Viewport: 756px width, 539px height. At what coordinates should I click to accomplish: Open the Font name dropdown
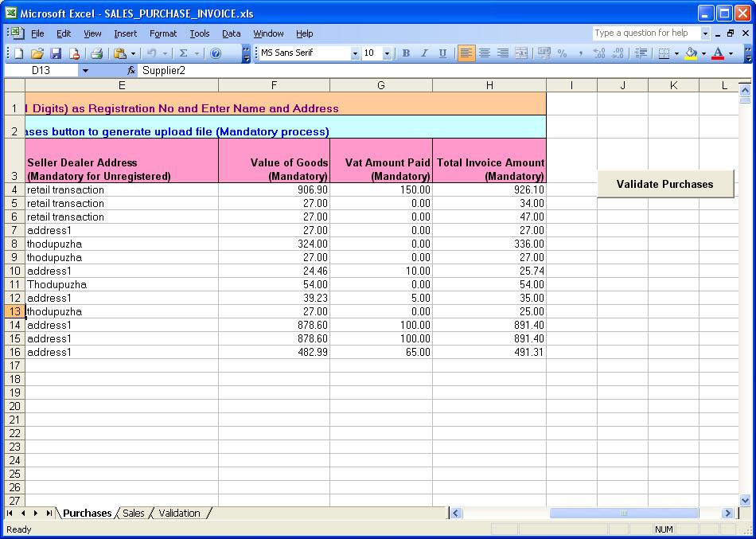356,53
